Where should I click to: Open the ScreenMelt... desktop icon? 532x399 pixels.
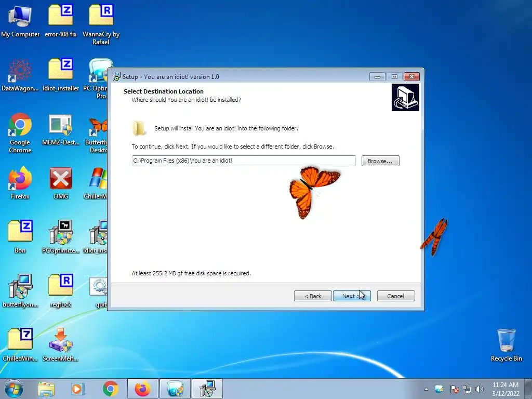tap(61, 345)
